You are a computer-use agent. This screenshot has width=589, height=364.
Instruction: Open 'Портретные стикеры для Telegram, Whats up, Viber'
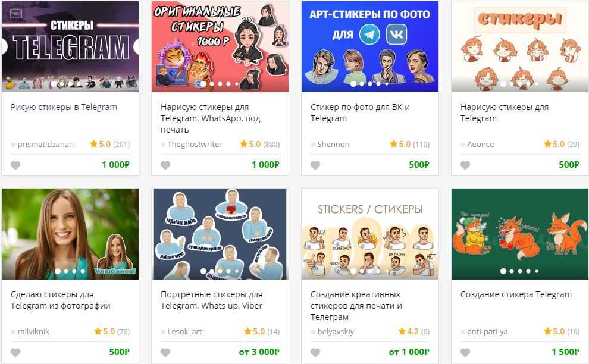(211, 300)
